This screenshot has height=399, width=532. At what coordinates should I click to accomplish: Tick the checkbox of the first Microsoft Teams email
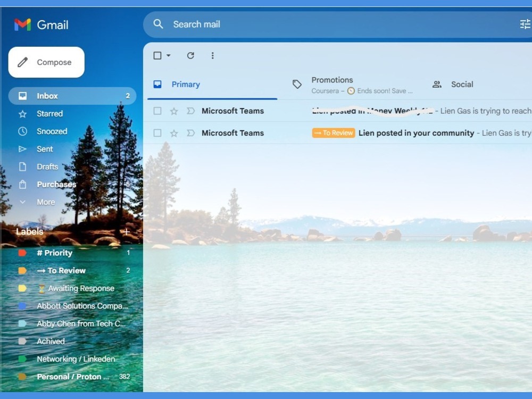(x=157, y=111)
